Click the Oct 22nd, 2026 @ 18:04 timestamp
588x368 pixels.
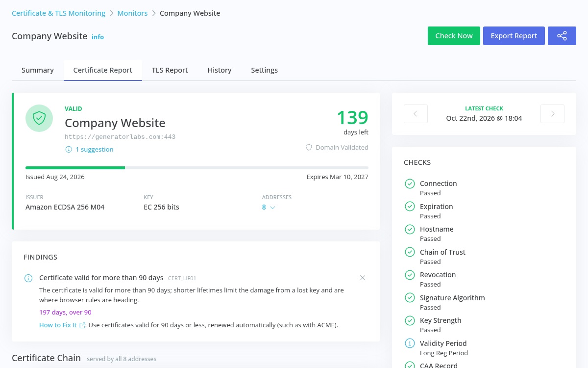484,118
